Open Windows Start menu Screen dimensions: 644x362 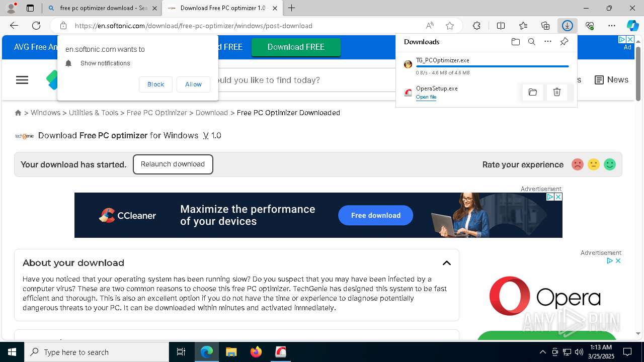point(12,352)
